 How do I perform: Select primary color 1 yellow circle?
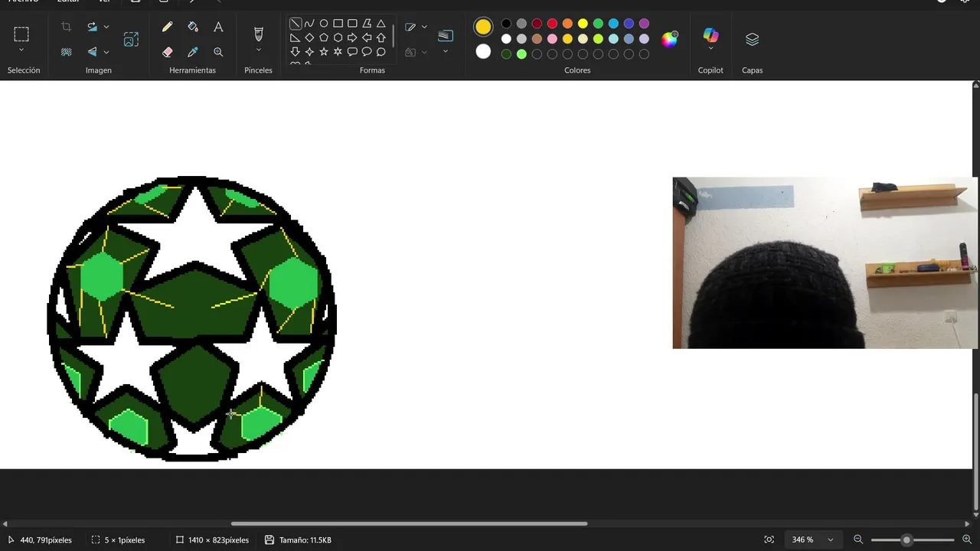tap(483, 28)
